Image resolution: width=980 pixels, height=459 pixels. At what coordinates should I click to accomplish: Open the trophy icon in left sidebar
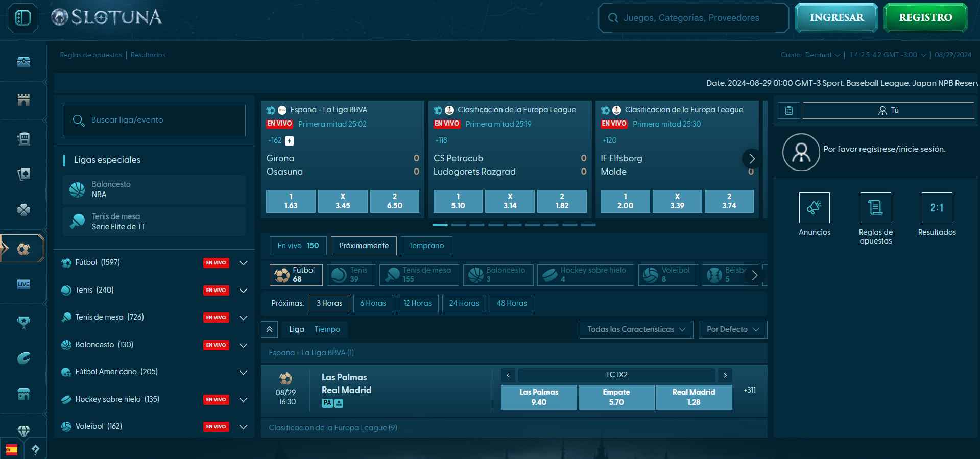coord(23,322)
